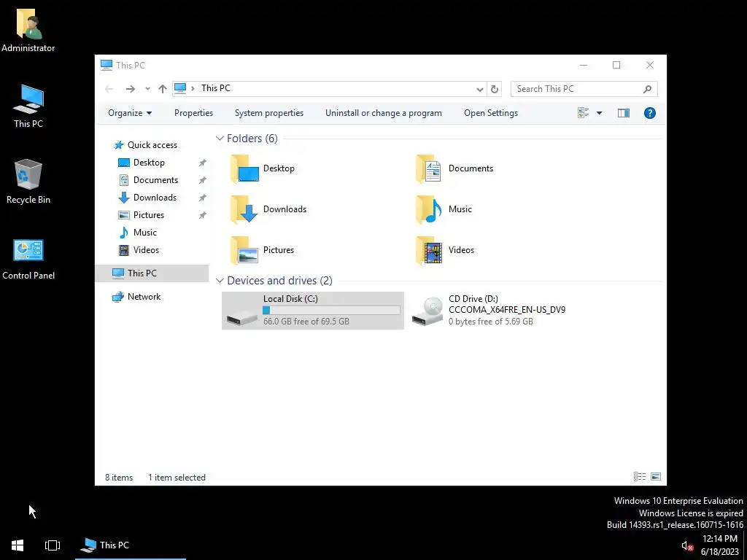Open the Windows Start menu
The image size is (747, 560).
[x=18, y=545]
